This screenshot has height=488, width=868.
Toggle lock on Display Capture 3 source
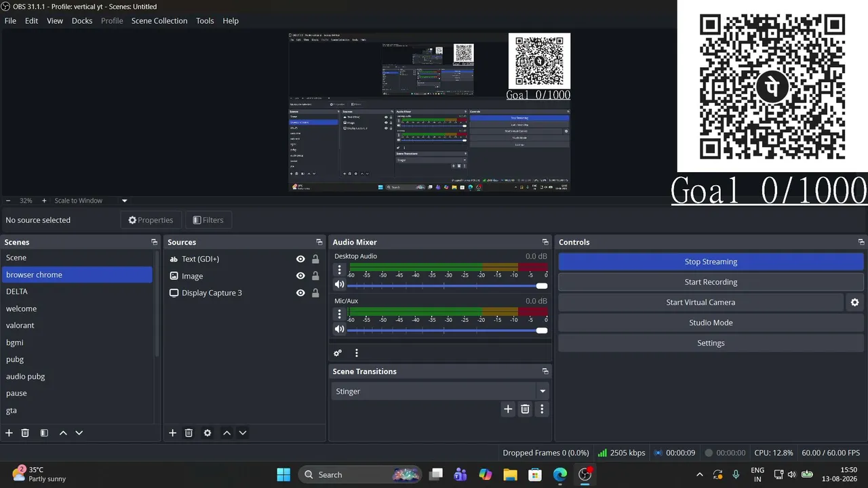315,293
